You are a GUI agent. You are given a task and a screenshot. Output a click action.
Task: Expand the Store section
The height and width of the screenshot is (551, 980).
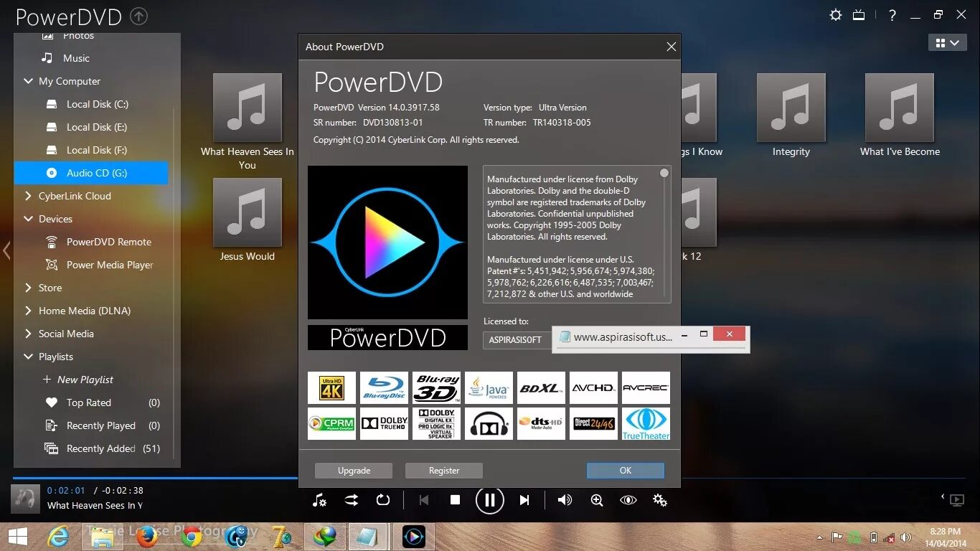[x=28, y=288]
